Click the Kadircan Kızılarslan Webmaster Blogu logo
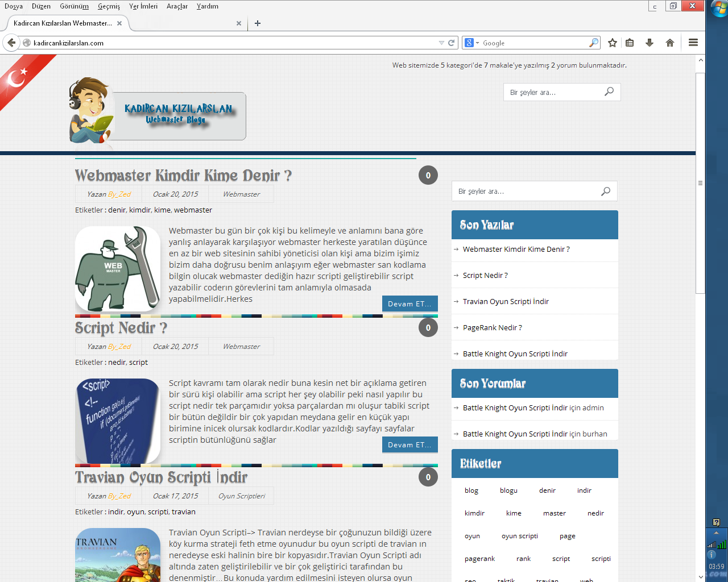Image resolution: width=728 pixels, height=582 pixels. click(x=158, y=111)
